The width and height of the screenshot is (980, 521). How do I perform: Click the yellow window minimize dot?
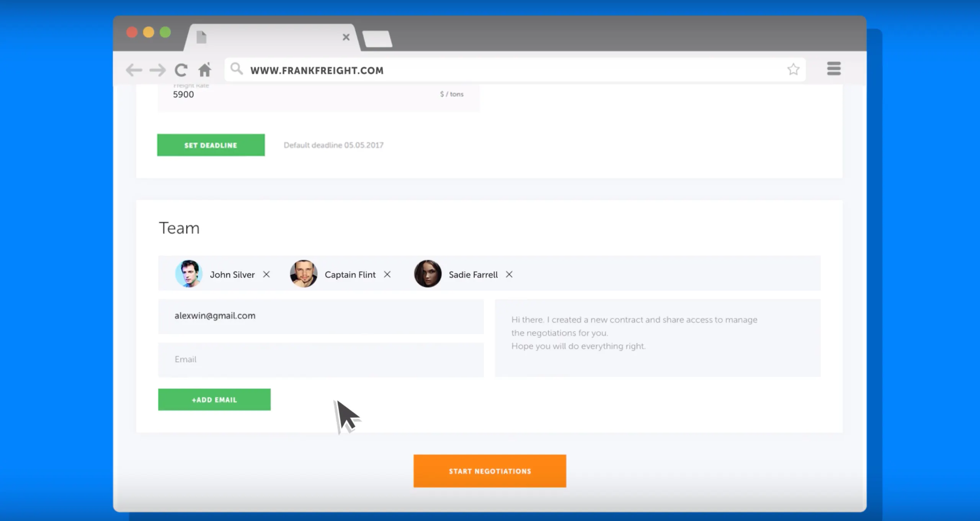(x=149, y=32)
